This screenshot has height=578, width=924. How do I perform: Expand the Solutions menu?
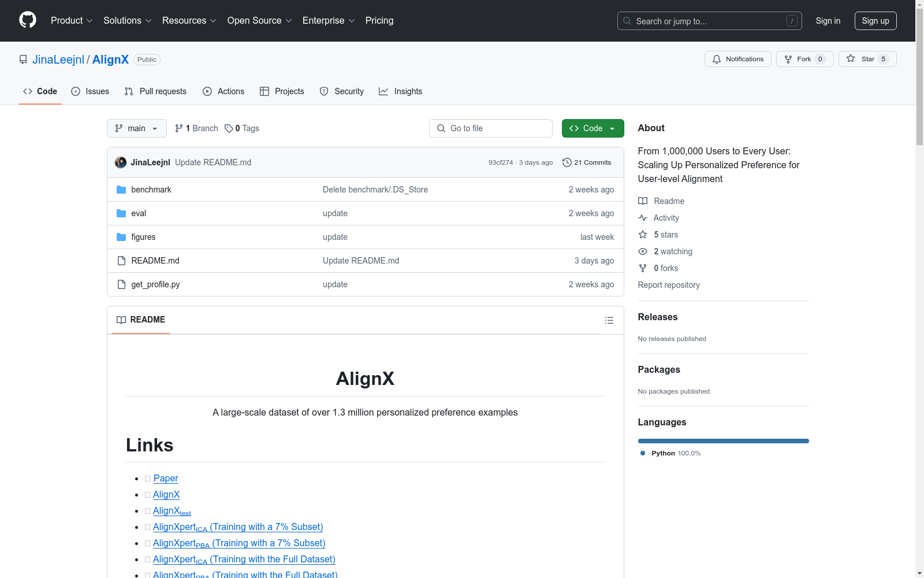pos(128,21)
